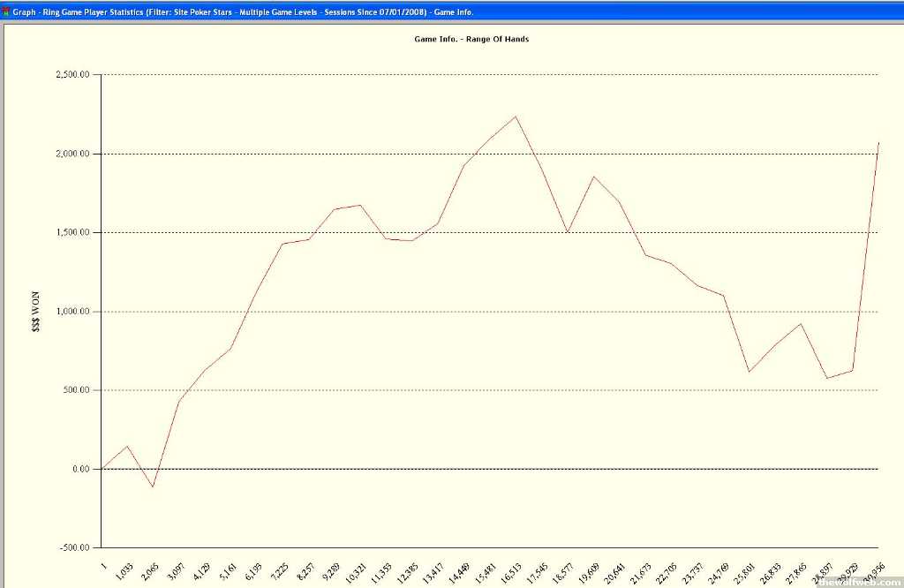Click the app icon in the title bar
Screen dimensions: 904x588
5,12
